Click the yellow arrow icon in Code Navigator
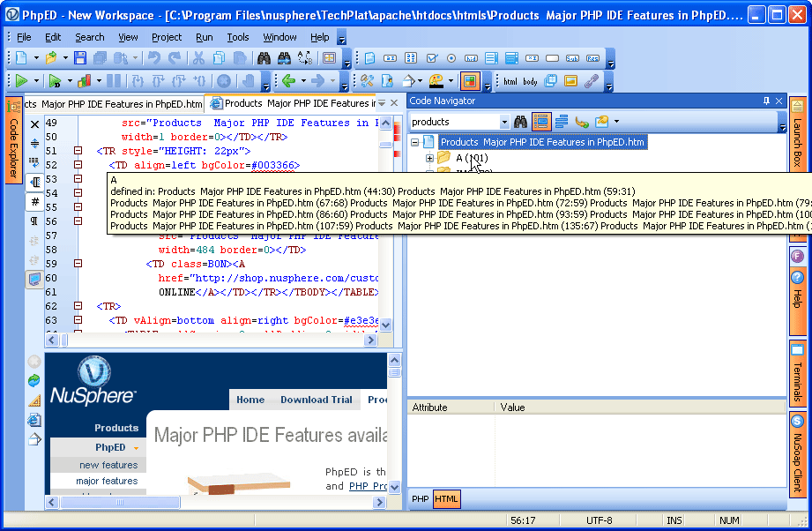The height and width of the screenshot is (531, 812). click(x=582, y=122)
